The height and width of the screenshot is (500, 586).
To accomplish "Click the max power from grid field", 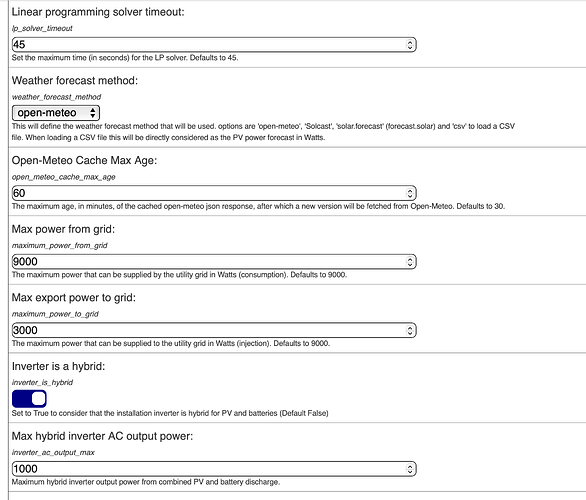I will 214,261.
